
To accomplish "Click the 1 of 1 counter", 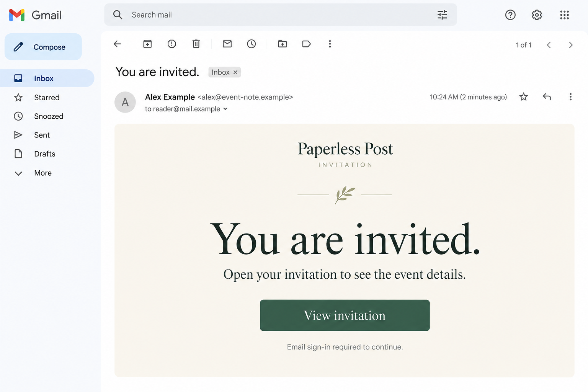I will (x=524, y=45).
